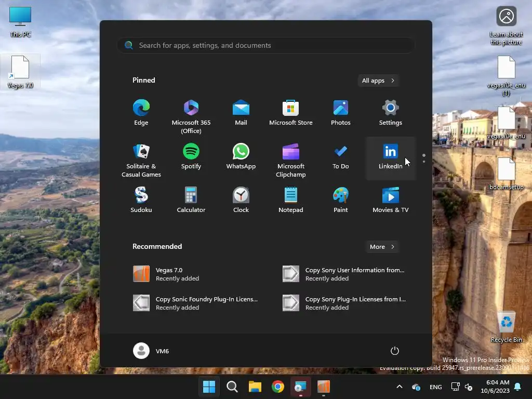This screenshot has height=399, width=532.
Task: Click the OneDrive cloud tray icon
Action: point(416,387)
